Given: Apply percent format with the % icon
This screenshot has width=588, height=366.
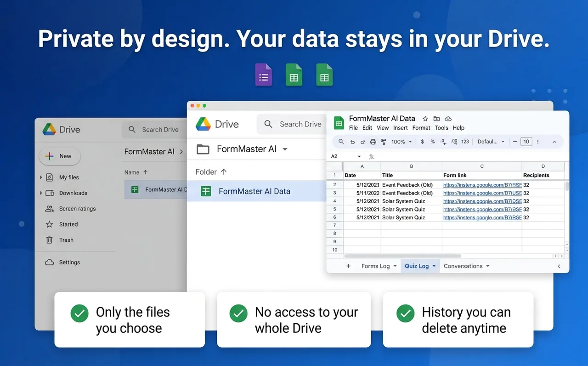Looking at the screenshot, I should (433, 142).
